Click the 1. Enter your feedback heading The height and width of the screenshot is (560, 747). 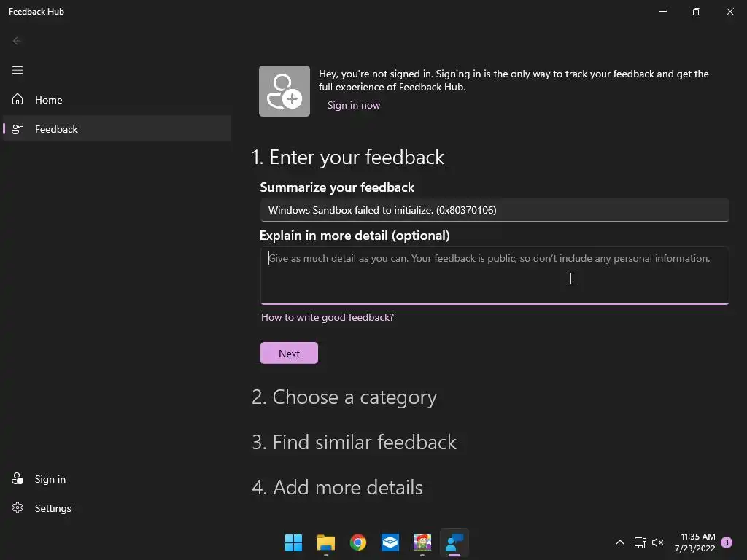(348, 157)
